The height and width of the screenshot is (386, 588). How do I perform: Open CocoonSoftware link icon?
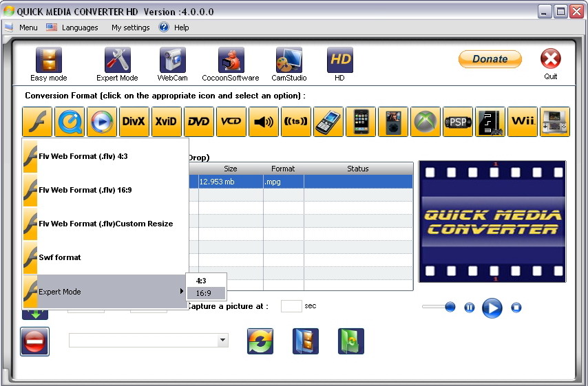pyautogui.click(x=231, y=64)
